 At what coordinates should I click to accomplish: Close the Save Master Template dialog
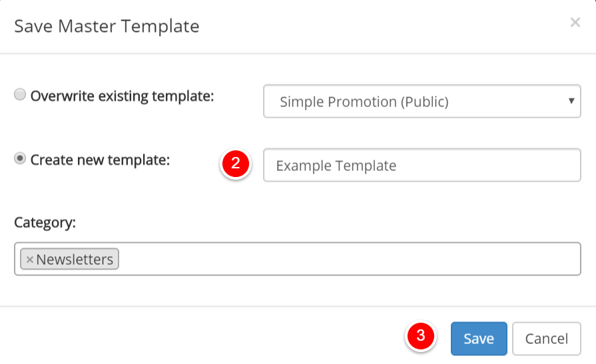tap(575, 23)
